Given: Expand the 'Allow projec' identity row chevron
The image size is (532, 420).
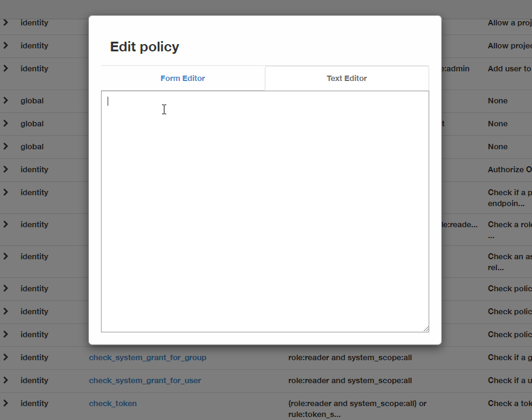Looking at the screenshot, I should pyautogui.click(x=5, y=45).
